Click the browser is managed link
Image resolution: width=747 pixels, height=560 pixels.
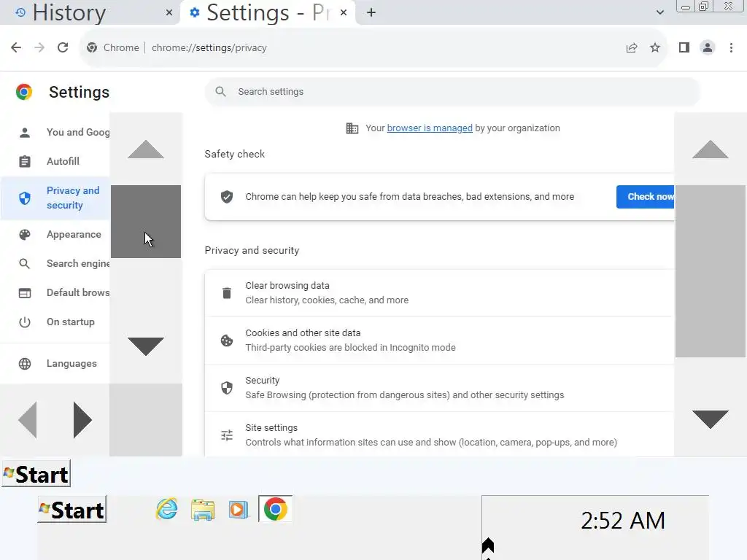[x=430, y=128]
